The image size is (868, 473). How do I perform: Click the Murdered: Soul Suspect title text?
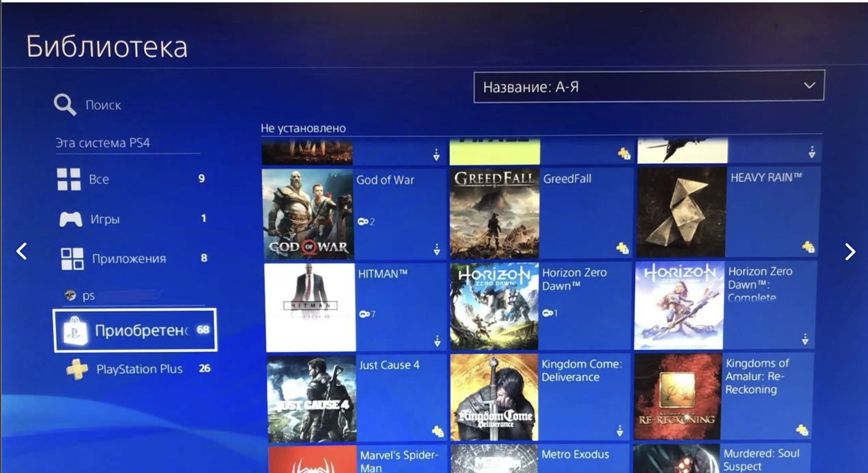[761, 460]
